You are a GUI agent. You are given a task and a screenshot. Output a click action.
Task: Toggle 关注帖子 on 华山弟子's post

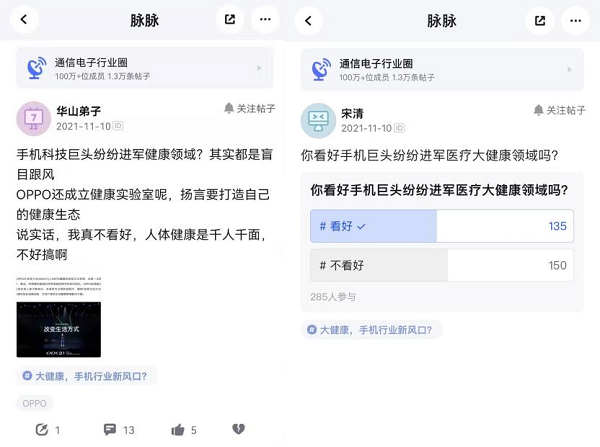click(249, 108)
